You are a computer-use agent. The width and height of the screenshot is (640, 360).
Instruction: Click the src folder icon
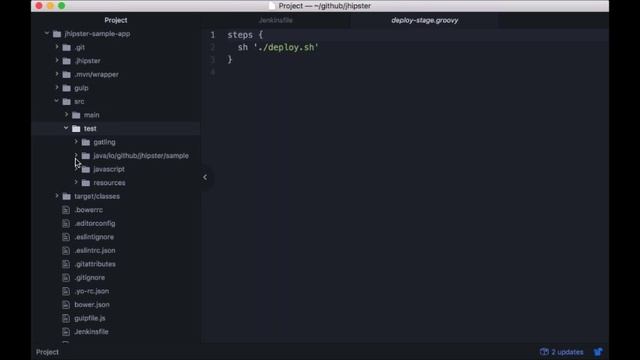(x=67, y=101)
